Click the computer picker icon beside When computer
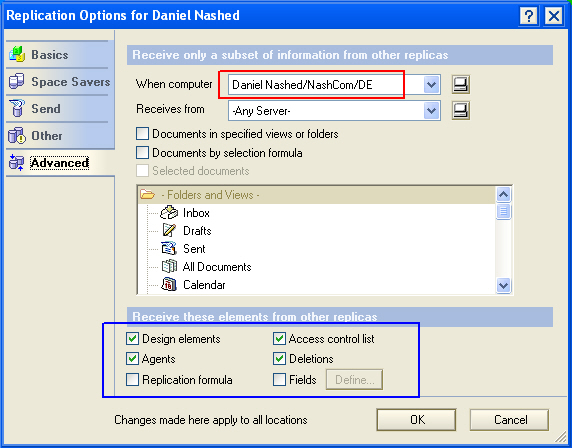Image resolution: width=572 pixels, height=448 pixels. point(461,85)
